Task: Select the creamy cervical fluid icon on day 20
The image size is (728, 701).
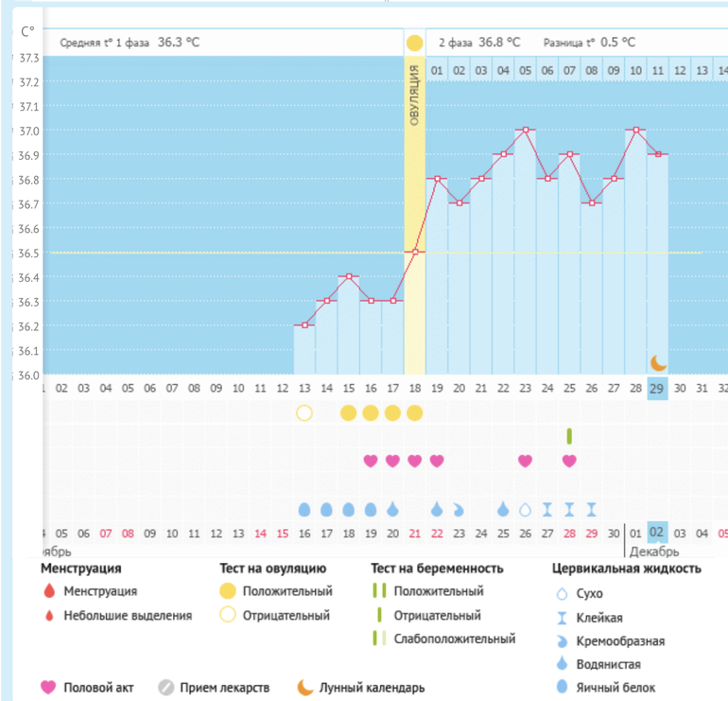Action: (x=459, y=509)
